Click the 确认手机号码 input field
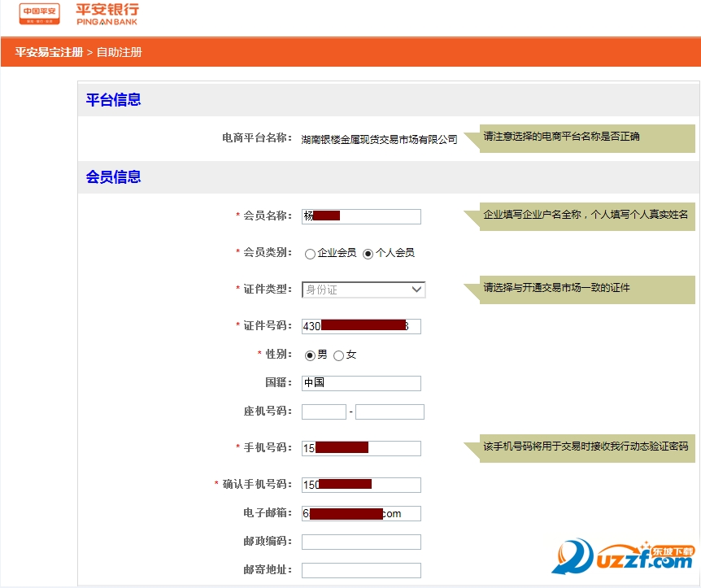The image size is (701, 588). point(361,485)
